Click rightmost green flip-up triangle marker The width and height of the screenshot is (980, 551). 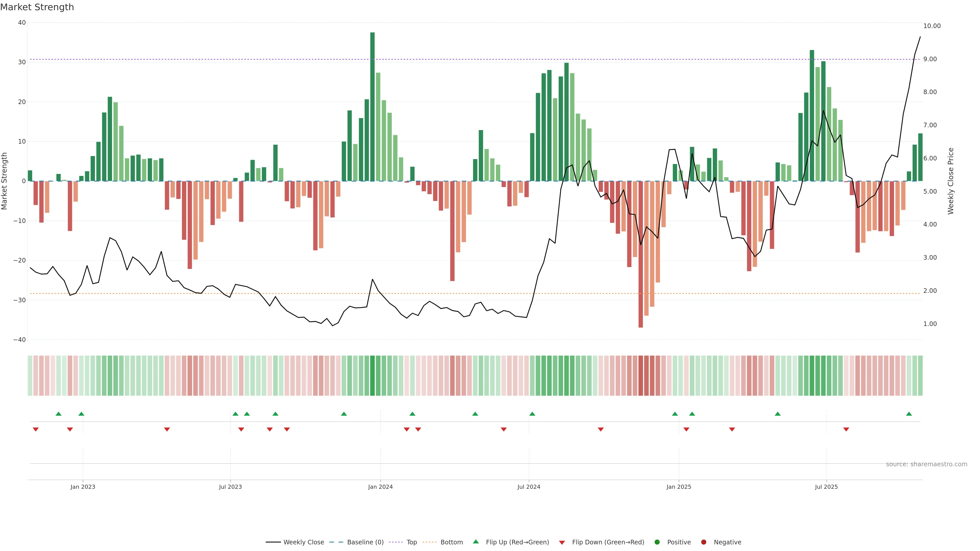tap(909, 414)
